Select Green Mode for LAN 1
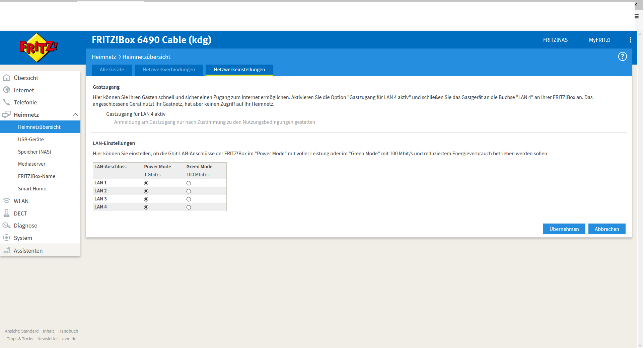This screenshot has width=644, height=348. click(x=189, y=183)
